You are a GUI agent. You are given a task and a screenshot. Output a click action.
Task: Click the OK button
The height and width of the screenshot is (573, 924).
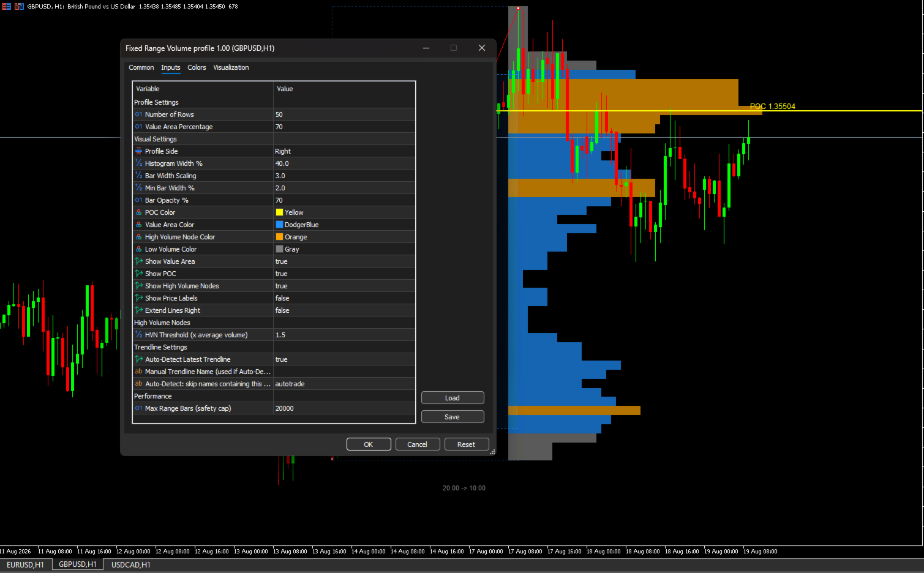(369, 444)
